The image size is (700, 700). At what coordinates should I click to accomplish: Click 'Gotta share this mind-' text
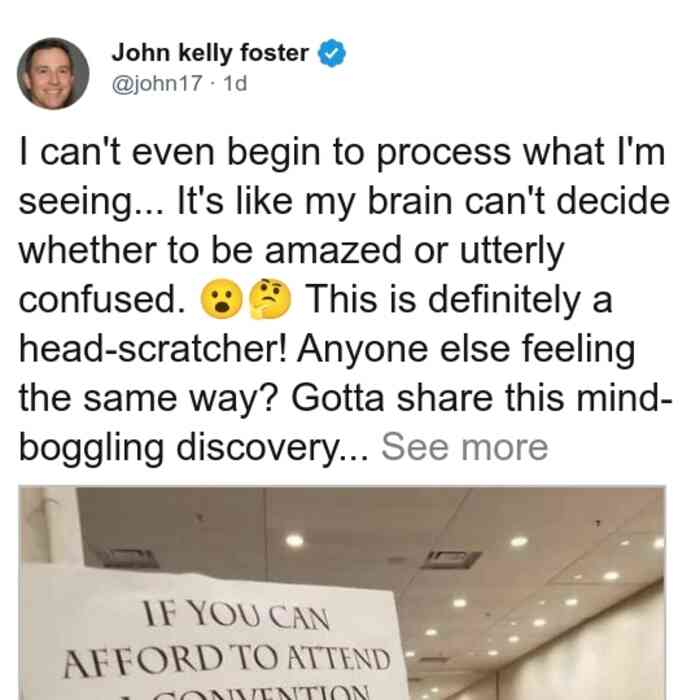[482, 398]
